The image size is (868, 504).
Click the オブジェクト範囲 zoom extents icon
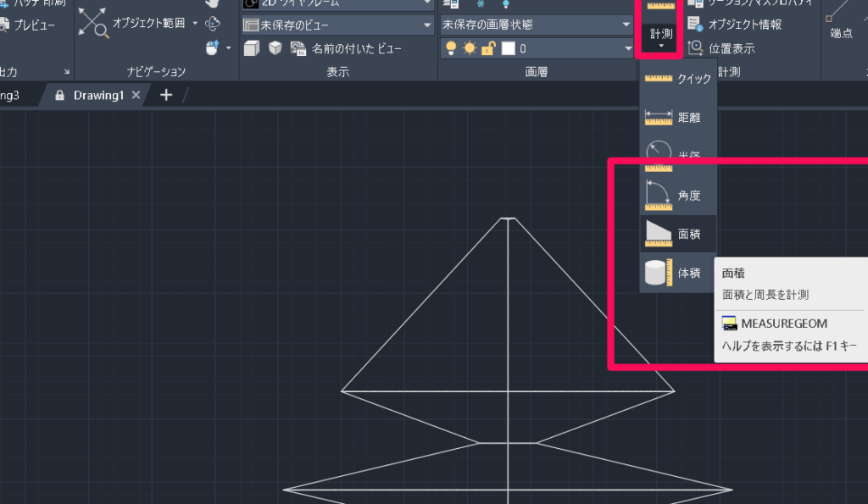point(94,24)
